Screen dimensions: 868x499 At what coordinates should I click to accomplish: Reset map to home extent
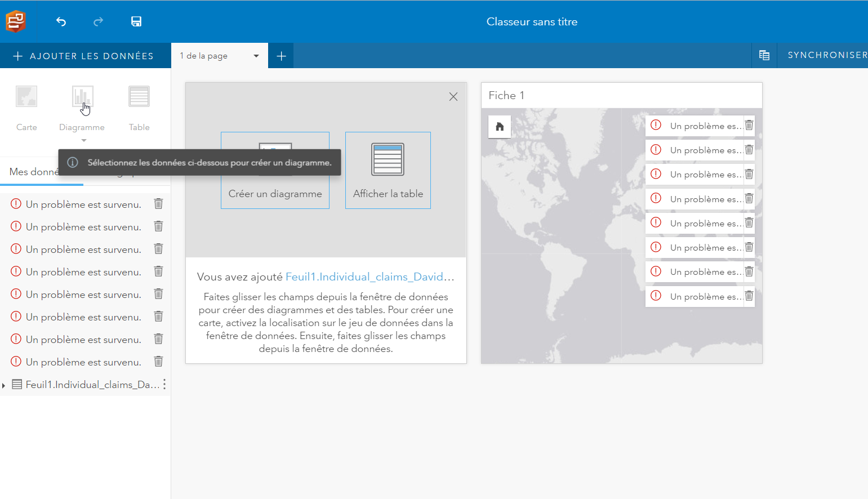[500, 127]
